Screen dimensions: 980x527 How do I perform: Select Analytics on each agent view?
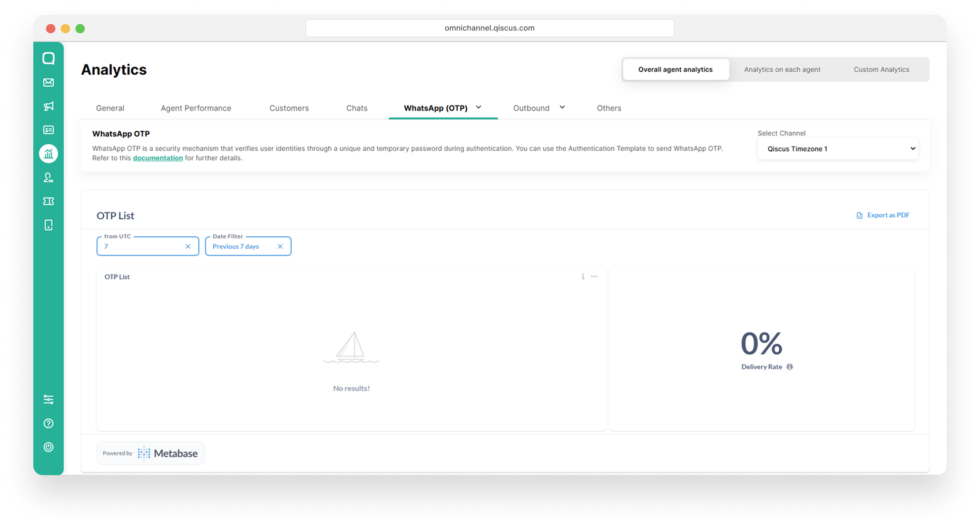click(782, 69)
